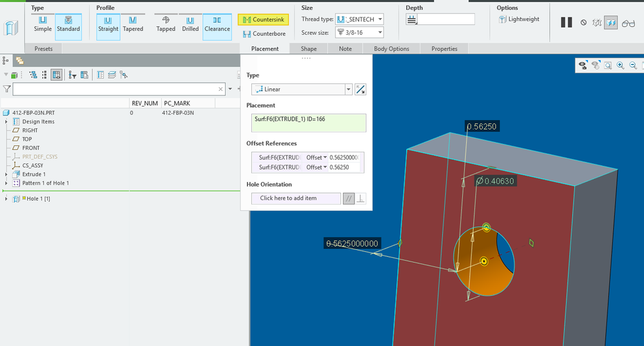Click the zoom in magnifier icon
Screen dimensions: 644x346
coord(620,65)
